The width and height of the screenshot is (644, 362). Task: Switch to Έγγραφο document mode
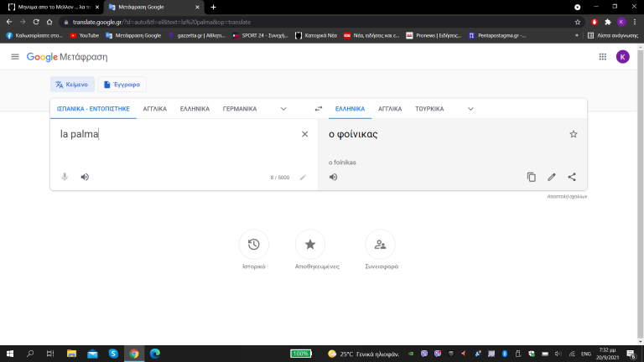(x=122, y=84)
